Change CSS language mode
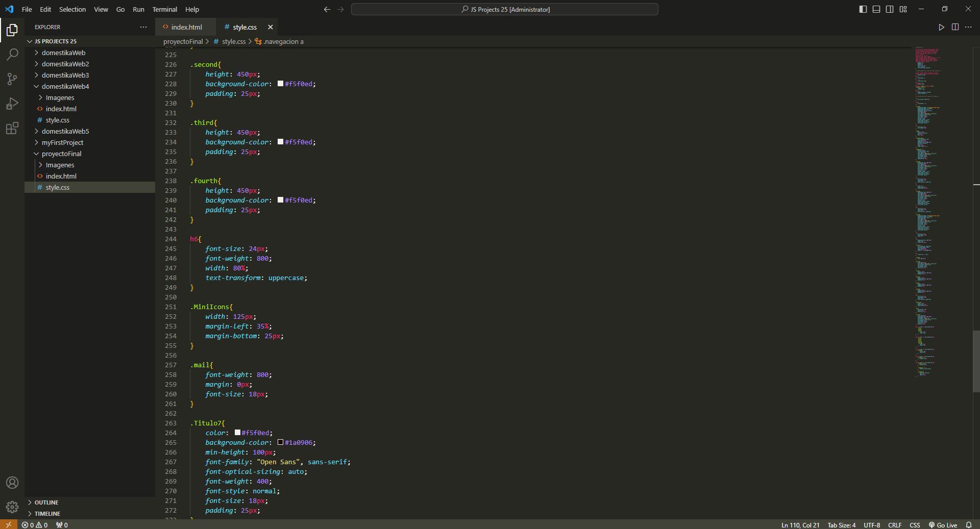This screenshot has width=980, height=529. (x=915, y=525)
